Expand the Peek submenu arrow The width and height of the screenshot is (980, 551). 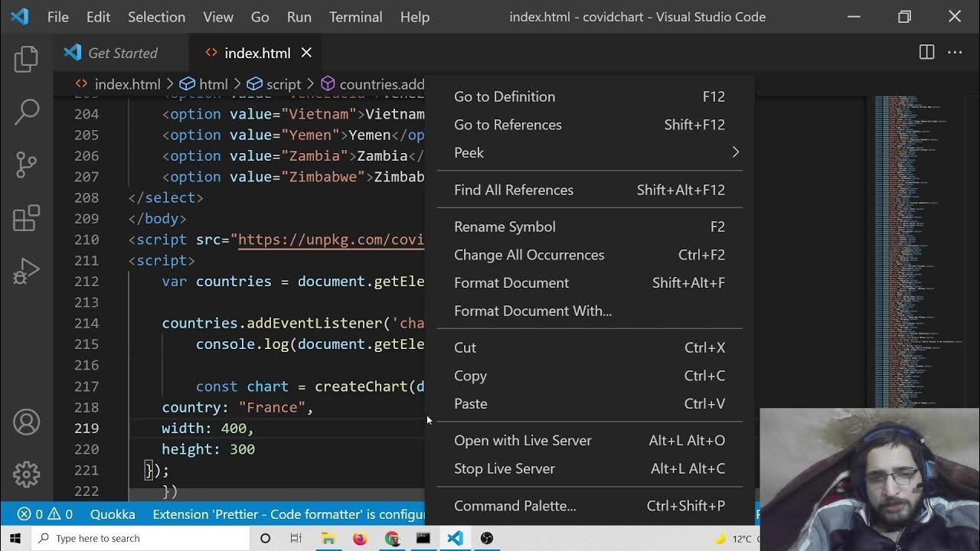[x=735, y=152]
